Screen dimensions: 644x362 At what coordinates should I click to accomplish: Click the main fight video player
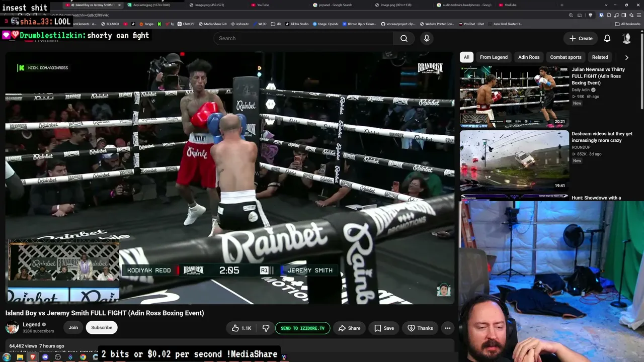click(230, 178)
